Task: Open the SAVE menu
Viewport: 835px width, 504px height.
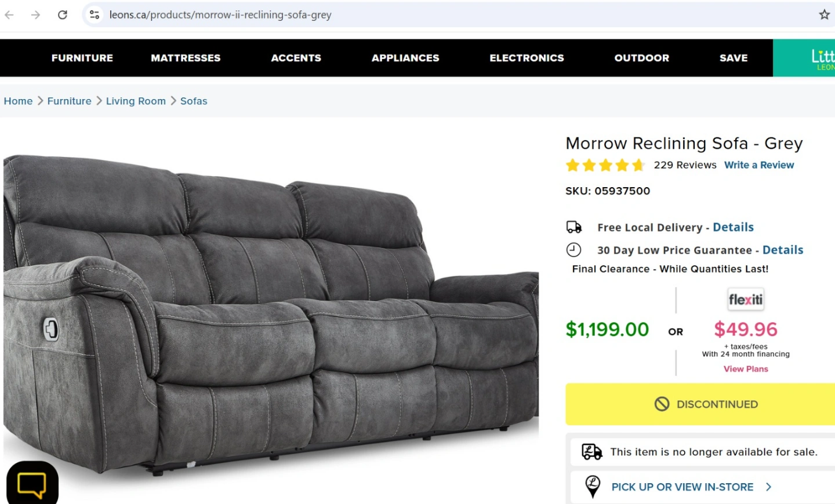Action: point(734,58)
